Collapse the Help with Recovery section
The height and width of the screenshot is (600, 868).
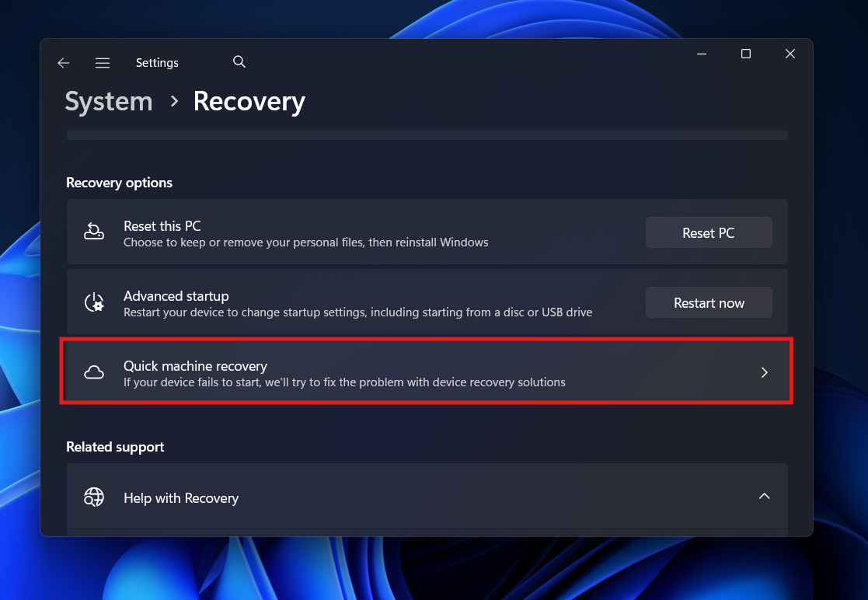point(764,495)
